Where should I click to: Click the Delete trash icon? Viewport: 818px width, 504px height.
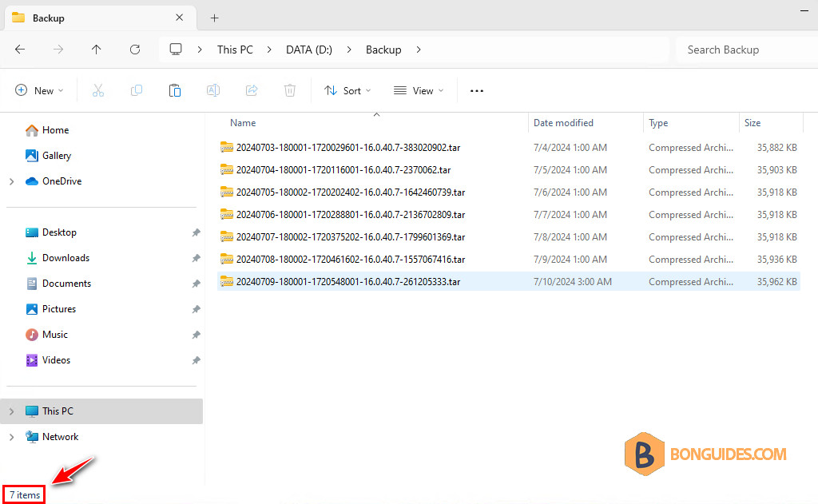290,91
